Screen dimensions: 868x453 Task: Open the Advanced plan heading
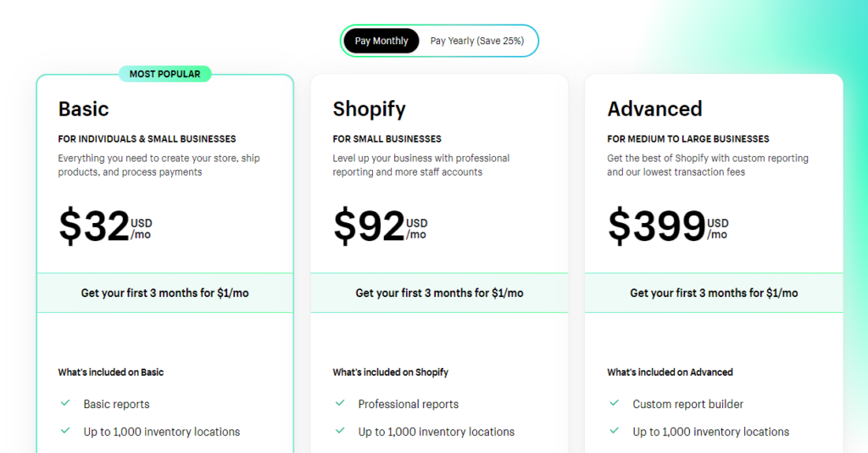[655, 109]
